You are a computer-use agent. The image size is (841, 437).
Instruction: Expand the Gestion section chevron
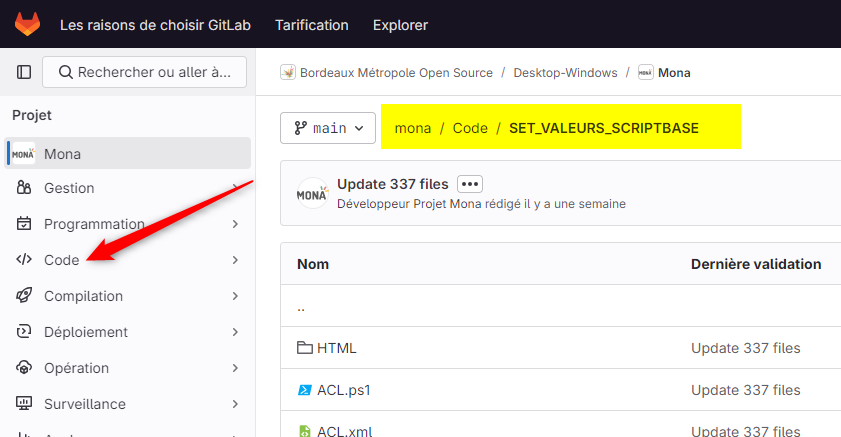pyautogui.click(x=235, y=188)
